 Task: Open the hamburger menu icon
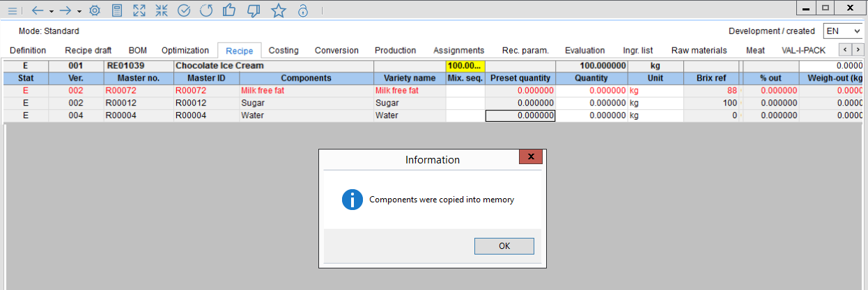[12, 10]
